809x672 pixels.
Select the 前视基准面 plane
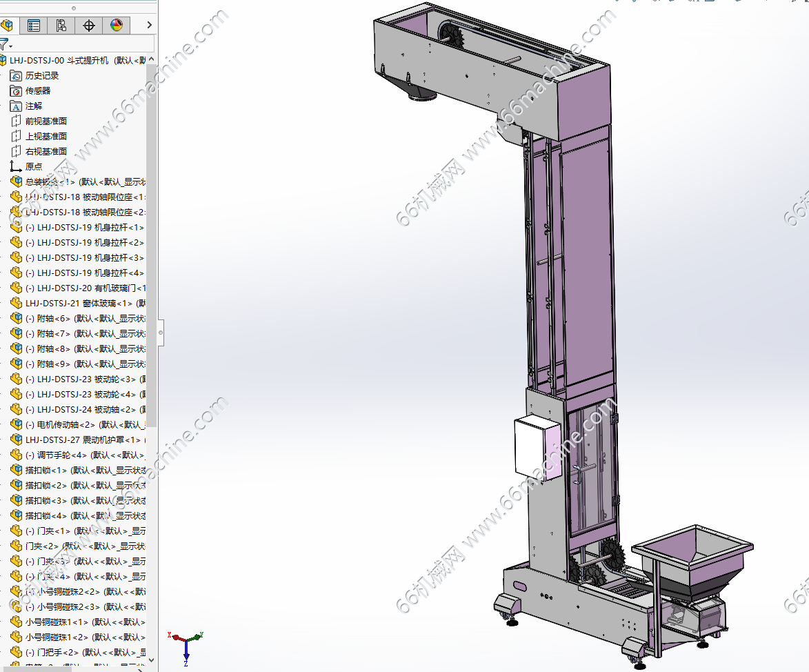click(x=46, y=121)
